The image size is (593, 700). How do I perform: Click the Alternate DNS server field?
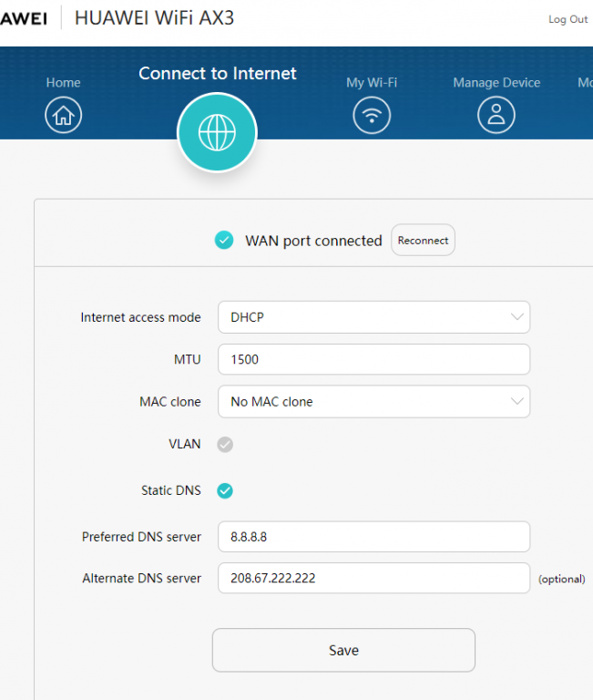click(x=373, y=579)
